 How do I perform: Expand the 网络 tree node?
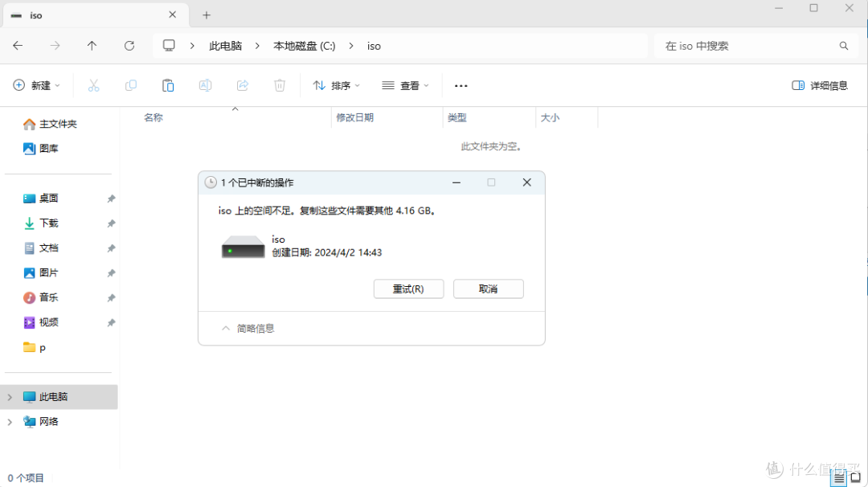point(10,422)
